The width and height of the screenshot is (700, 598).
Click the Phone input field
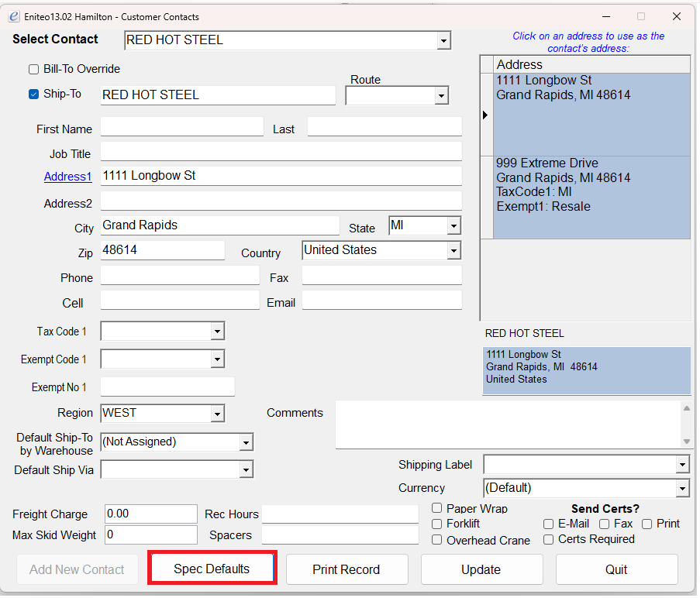point(180,276)
